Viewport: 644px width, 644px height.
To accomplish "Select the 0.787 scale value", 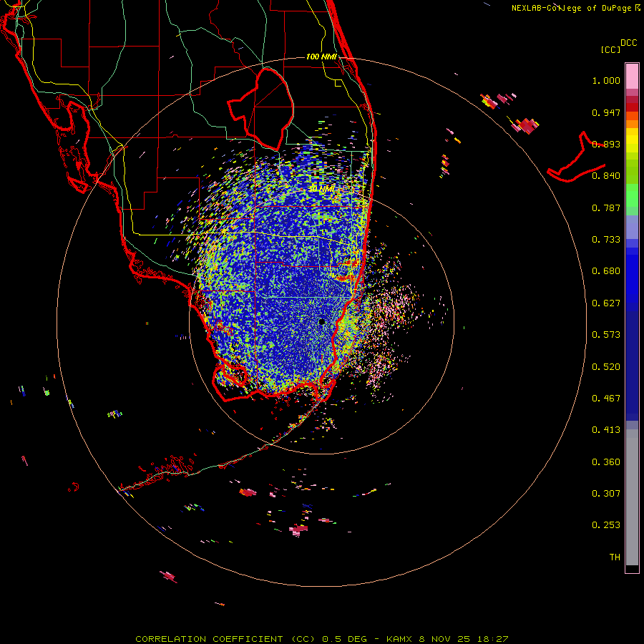I will pyautogui.click(x=606, y=208).
